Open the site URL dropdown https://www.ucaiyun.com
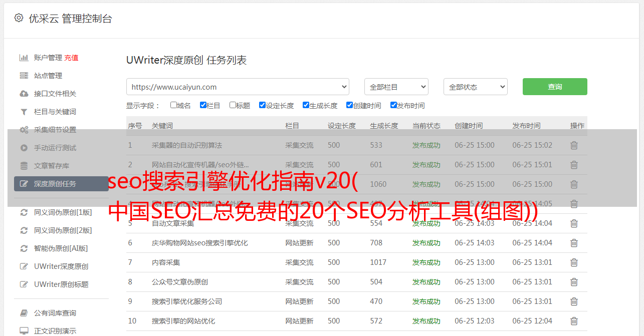 (x=238, y=87)
